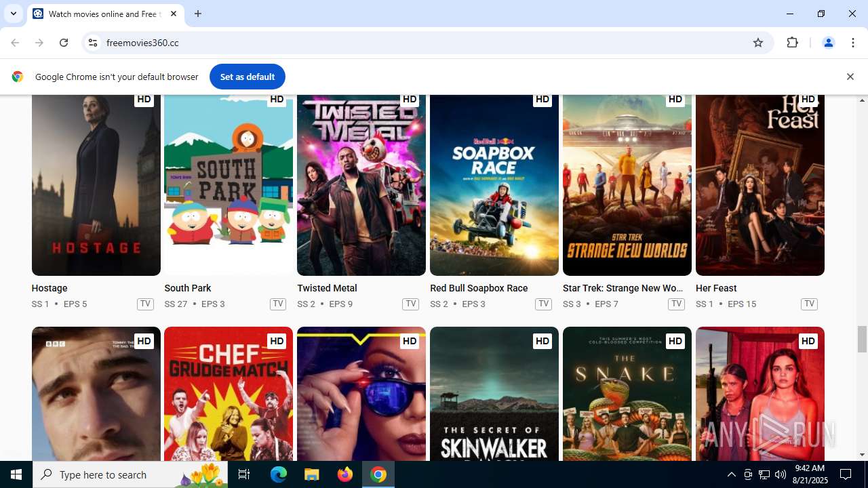Click SS 27 text under South Park
Image resolution: width=868 pixels, height=488 pixels.
point(176,304)
